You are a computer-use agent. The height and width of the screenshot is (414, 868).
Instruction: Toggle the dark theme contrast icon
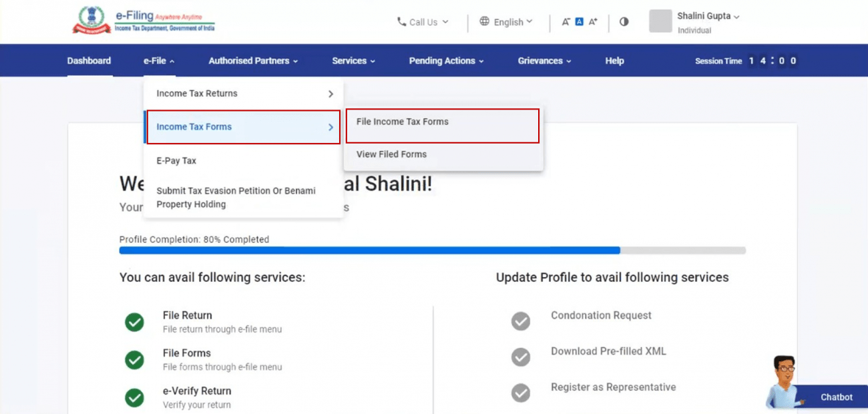click(x=623, y=21)
